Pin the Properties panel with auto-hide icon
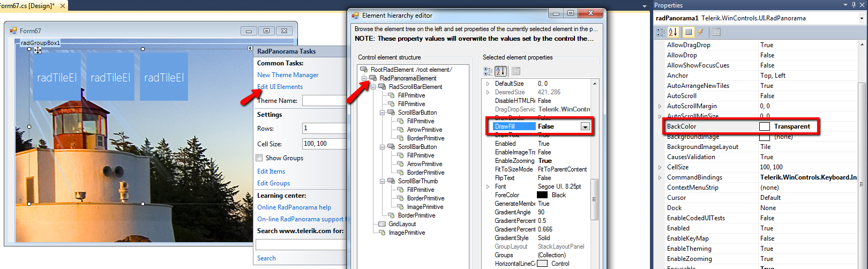Screen dimensions: 868x269 854,5
